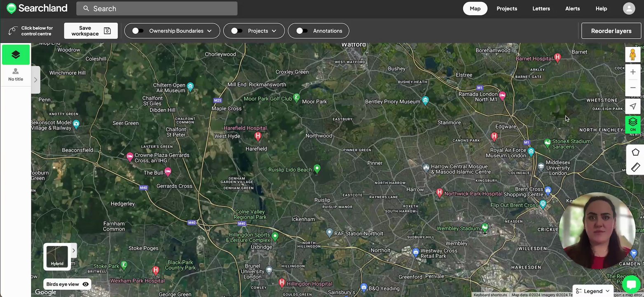Click the Uxbridge map label
Viewport: 644px width, 297px height.
click(261, 247)
